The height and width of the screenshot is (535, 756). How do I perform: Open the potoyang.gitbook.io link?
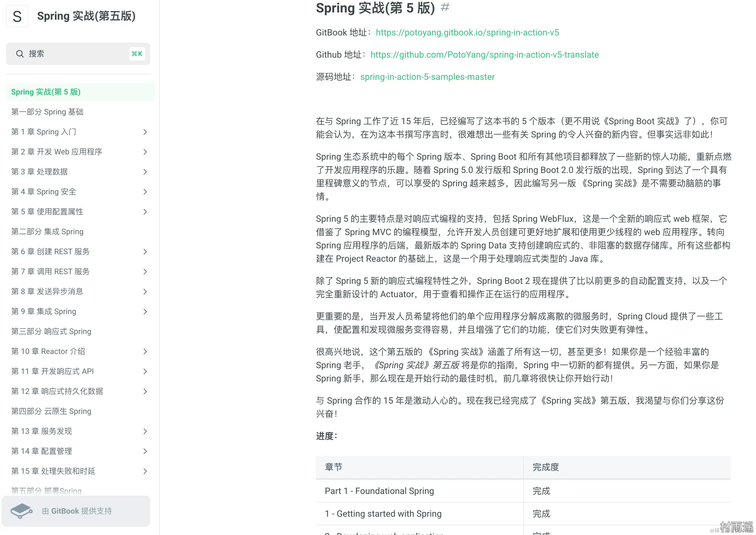click(x=467, y=33)
